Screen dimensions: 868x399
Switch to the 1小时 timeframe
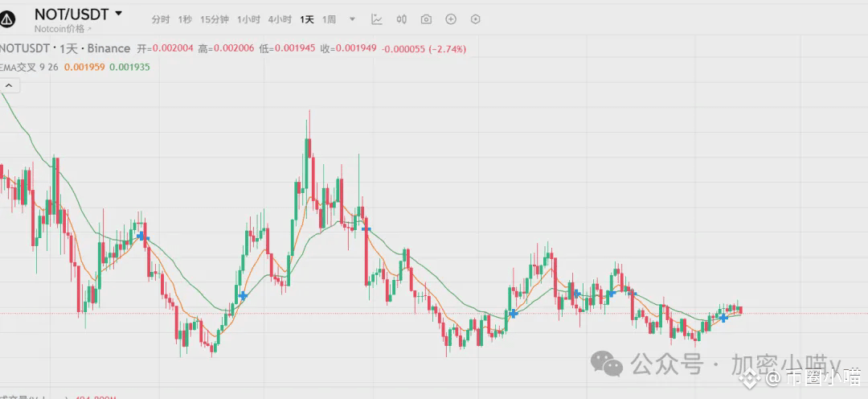(248, 19)
